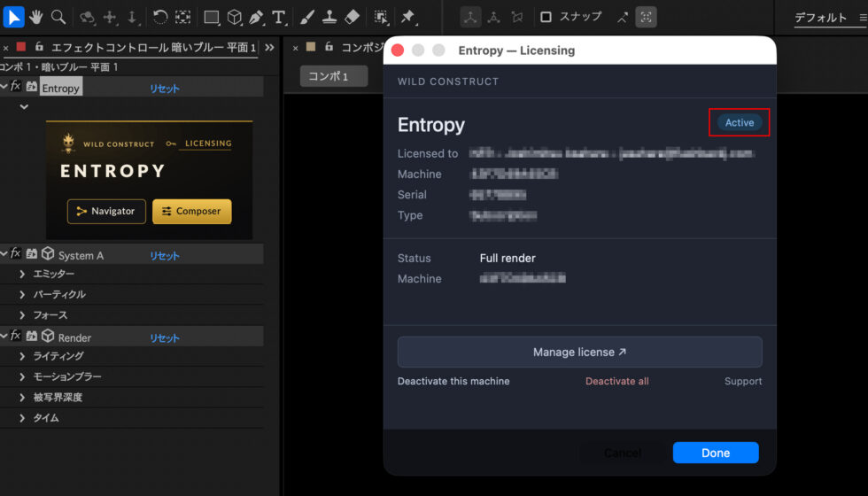Viewport: 868px width, 496px height.
Task: Select the Rotation tool
Action: 160,17
